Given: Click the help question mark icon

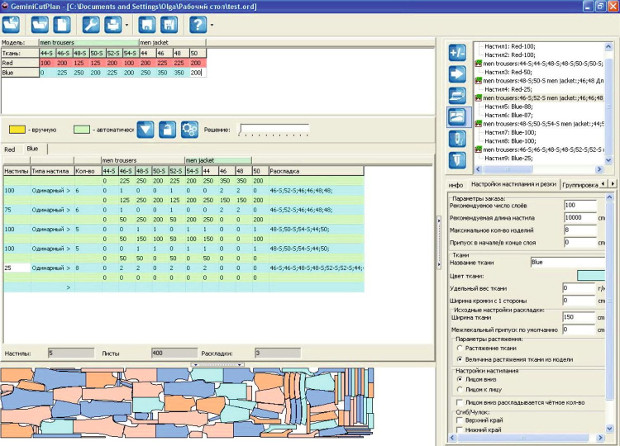Looking at the screenshot, I should click(197, 23).
